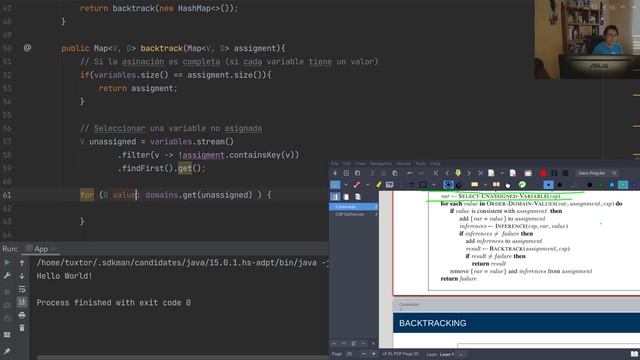This screenshot has height=360, width=640.
Task: Open run configuration wrench icon
Action: (7, 276)
